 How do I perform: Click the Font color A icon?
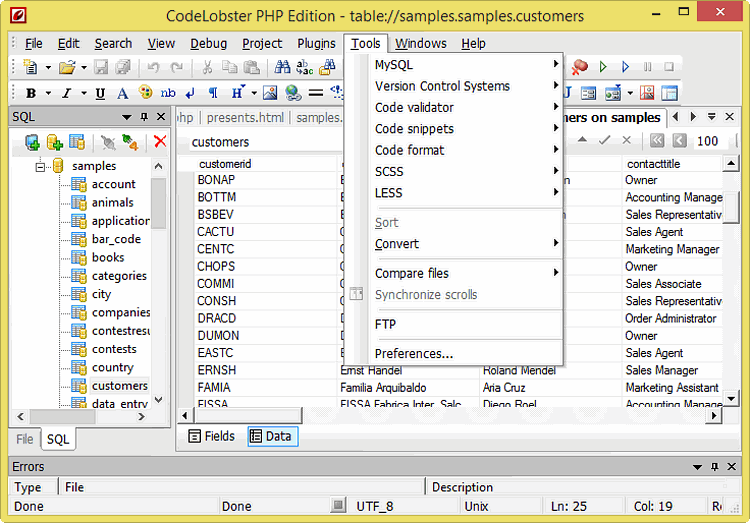pos(122,93)
